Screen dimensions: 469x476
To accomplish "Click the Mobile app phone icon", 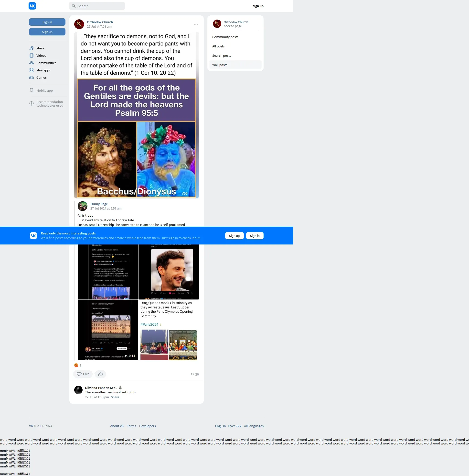I will coord(32,90).
